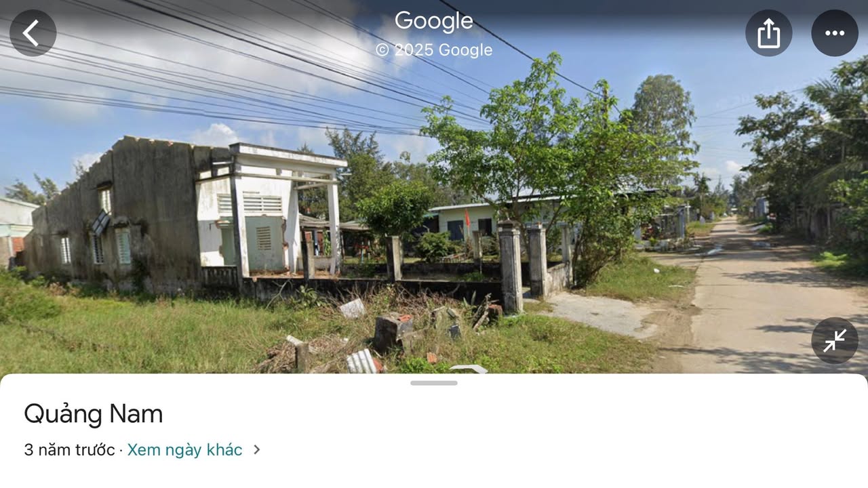Click the white navigation arrow on the ground

pos(469,369)
